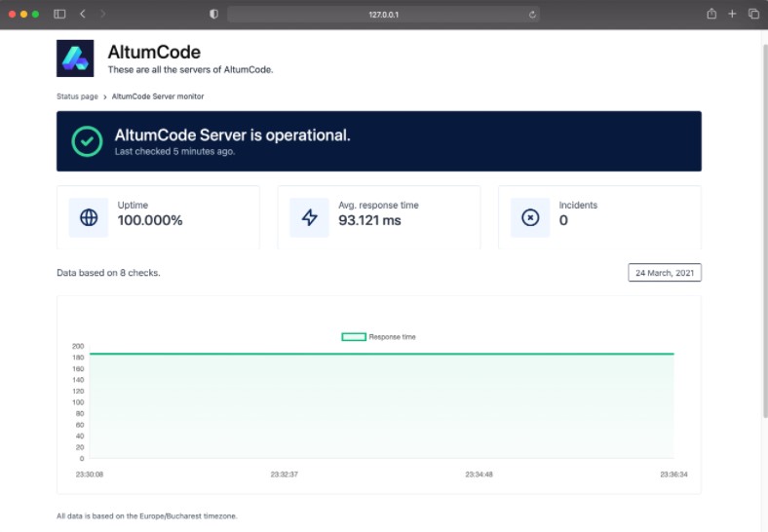Click the 200 y-axis label
The width and height of the screenshot is (768, 532).
(x=78, y=346)
